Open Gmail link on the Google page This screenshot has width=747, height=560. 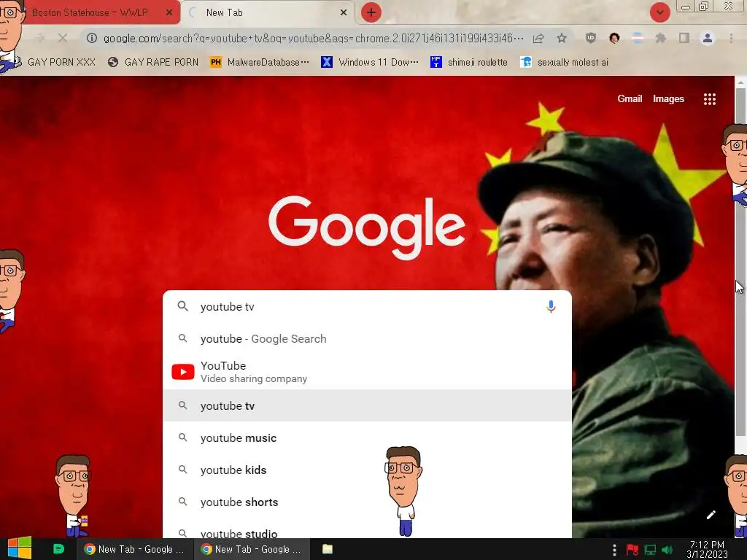(630, 98)
